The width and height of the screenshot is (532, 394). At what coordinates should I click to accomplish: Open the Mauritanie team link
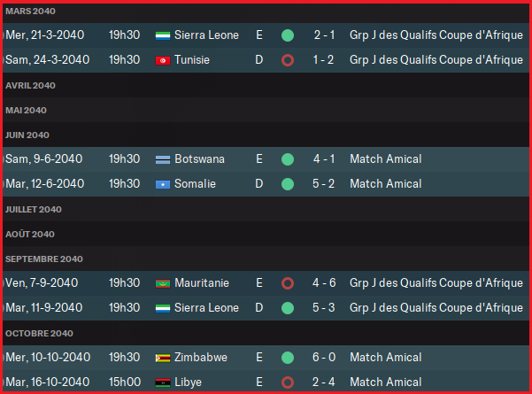click(202, 283)
